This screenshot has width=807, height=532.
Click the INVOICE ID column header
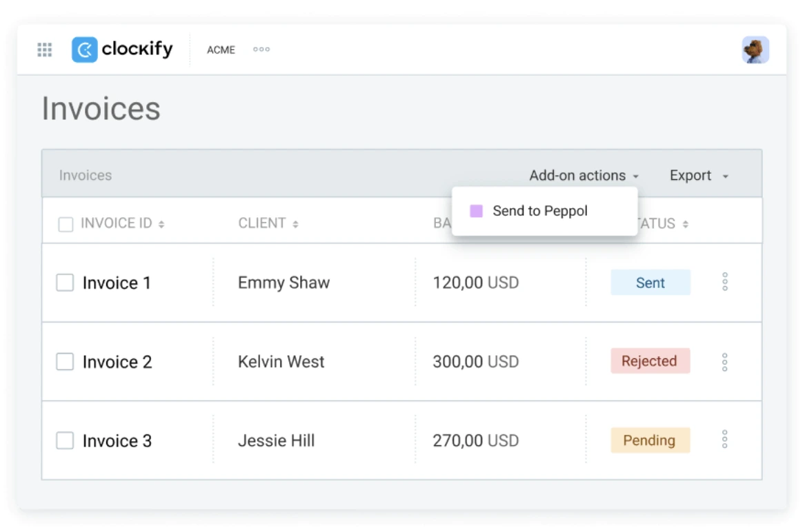117,223
